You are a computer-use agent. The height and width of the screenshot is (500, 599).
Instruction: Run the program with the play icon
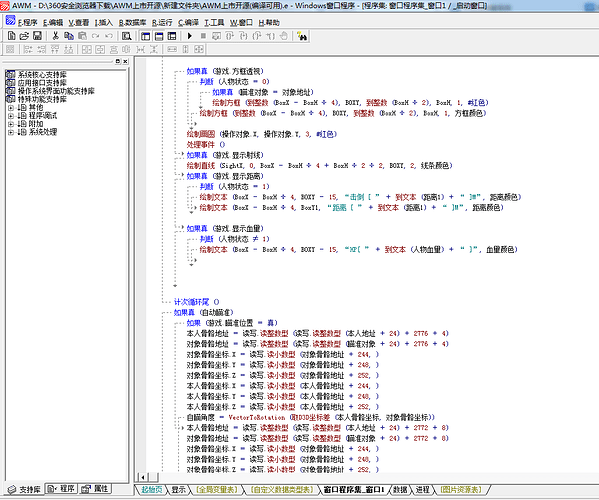tap(189, 36)
